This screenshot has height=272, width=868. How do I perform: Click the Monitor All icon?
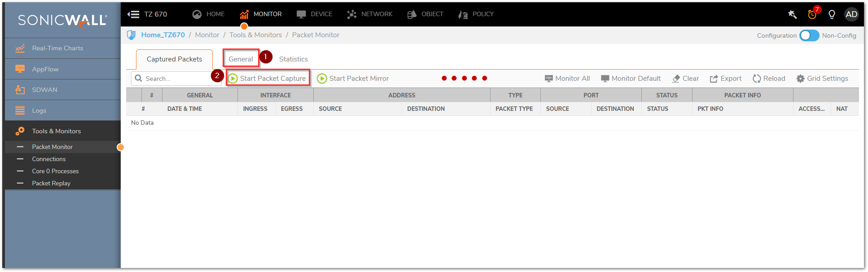click(549, 79)
